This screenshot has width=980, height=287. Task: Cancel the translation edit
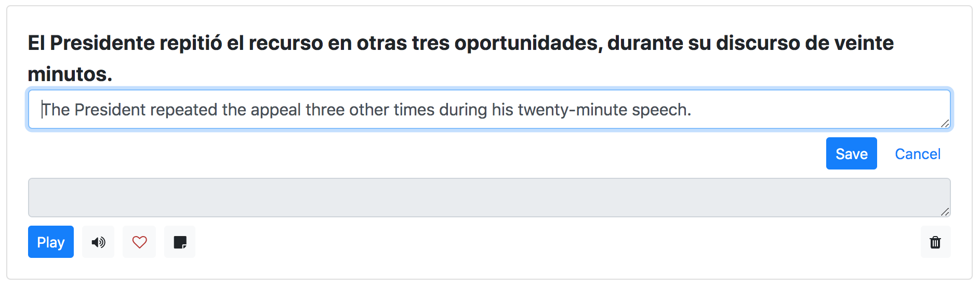[918, 153]
